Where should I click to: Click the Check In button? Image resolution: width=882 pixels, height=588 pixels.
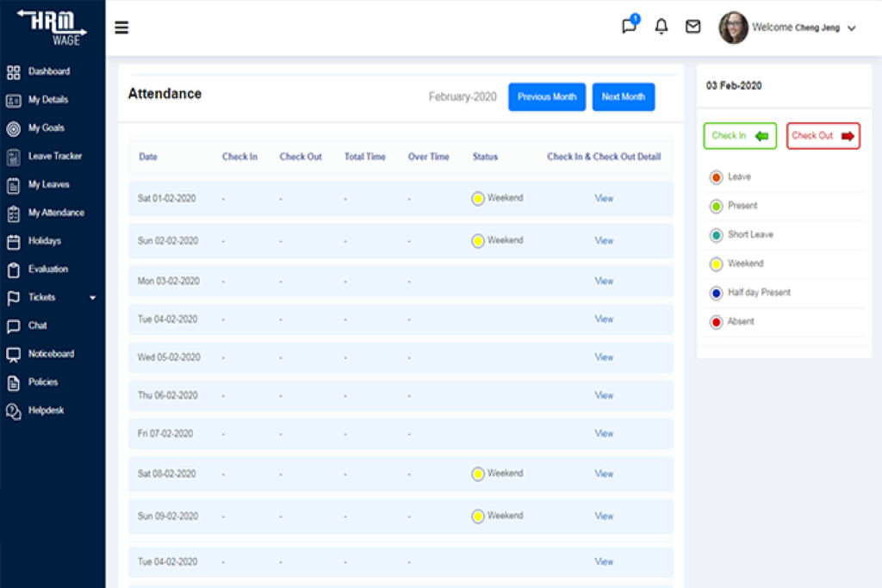click(x=740, y=135)
